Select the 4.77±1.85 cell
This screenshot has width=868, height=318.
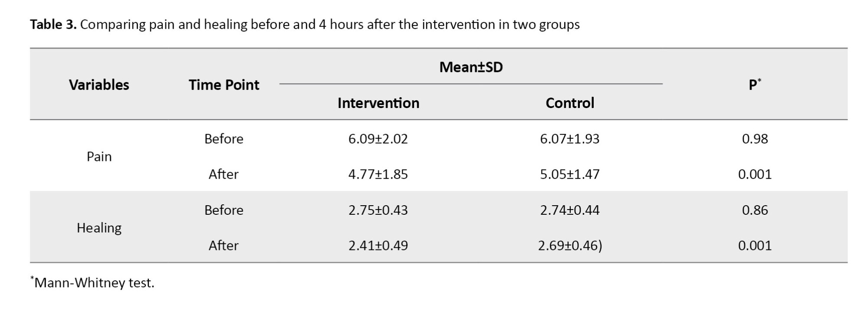(378, 174)
